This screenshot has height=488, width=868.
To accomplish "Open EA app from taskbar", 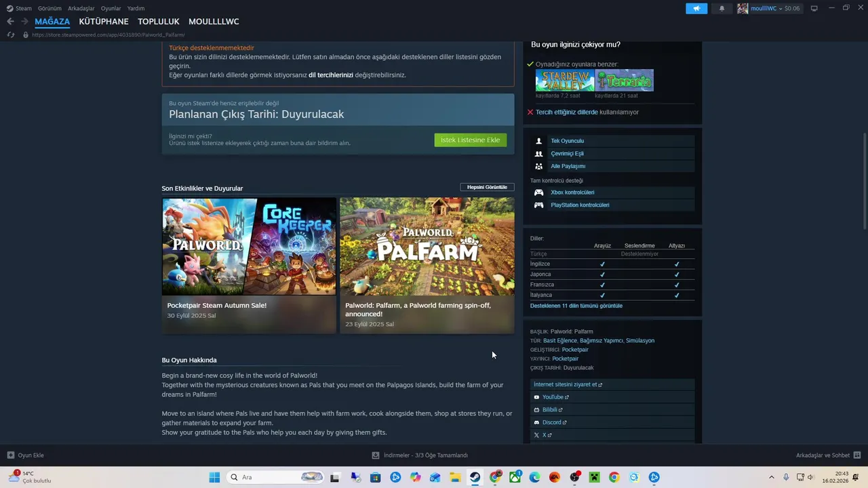I will click(x=555, y=477).
